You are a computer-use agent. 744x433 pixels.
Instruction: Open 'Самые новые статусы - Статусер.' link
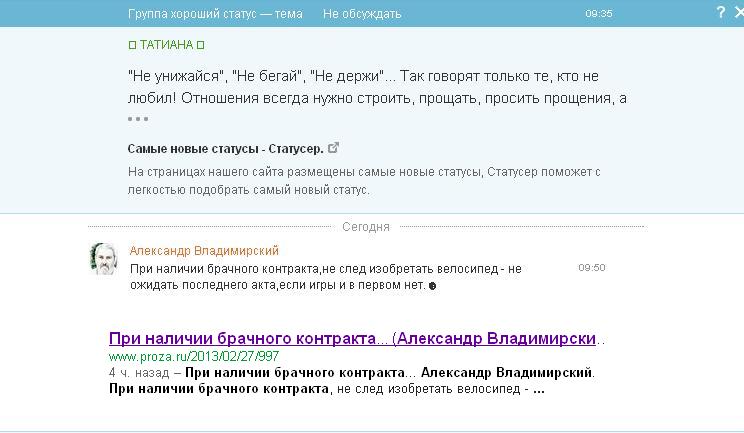click(x=225, y=149)
